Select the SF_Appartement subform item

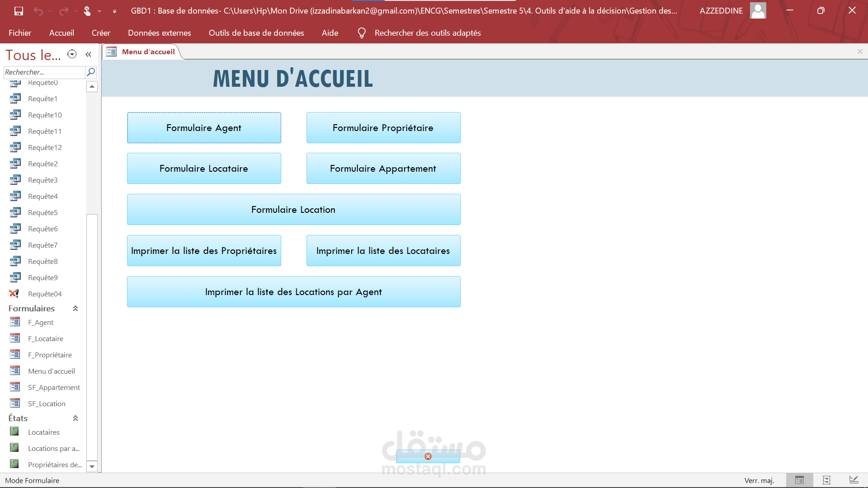point(44,387)
